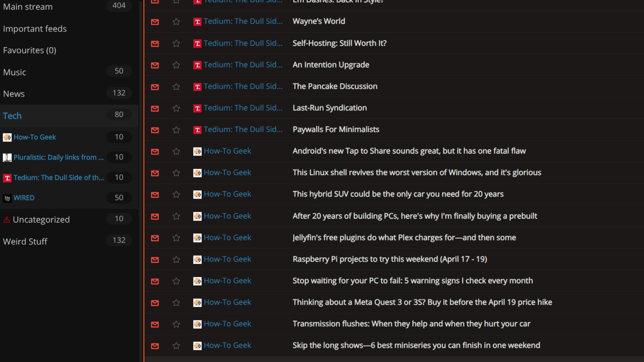Favourite the Self-Hosting: Still Worth It? article
The image size is (644, 362).
176,43
